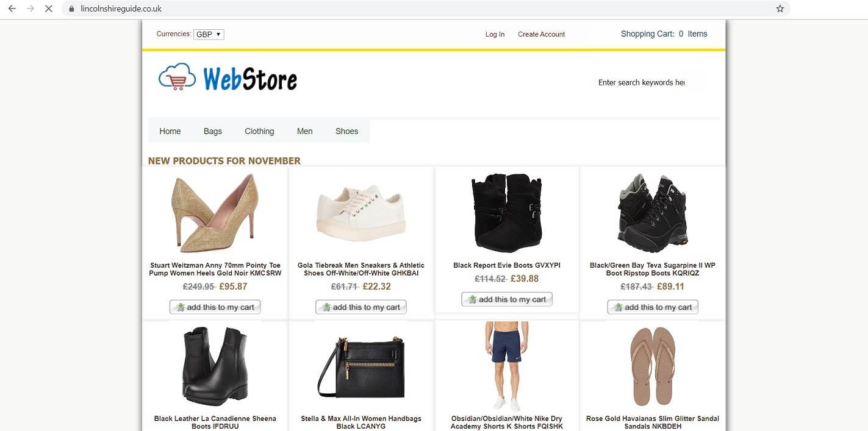Click the £89.11 sale price
Image resolution: width=868 pixels, height=431 pixels.
point(670,287)
